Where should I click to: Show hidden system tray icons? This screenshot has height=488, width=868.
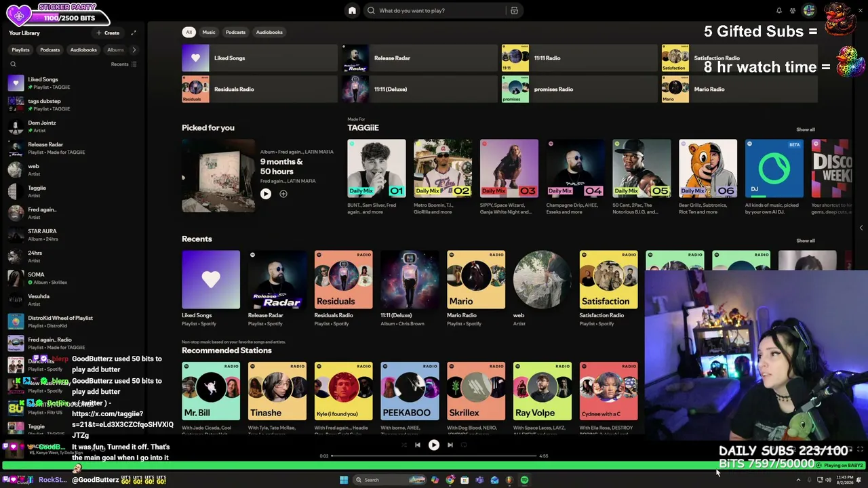(x=798, y=480)
